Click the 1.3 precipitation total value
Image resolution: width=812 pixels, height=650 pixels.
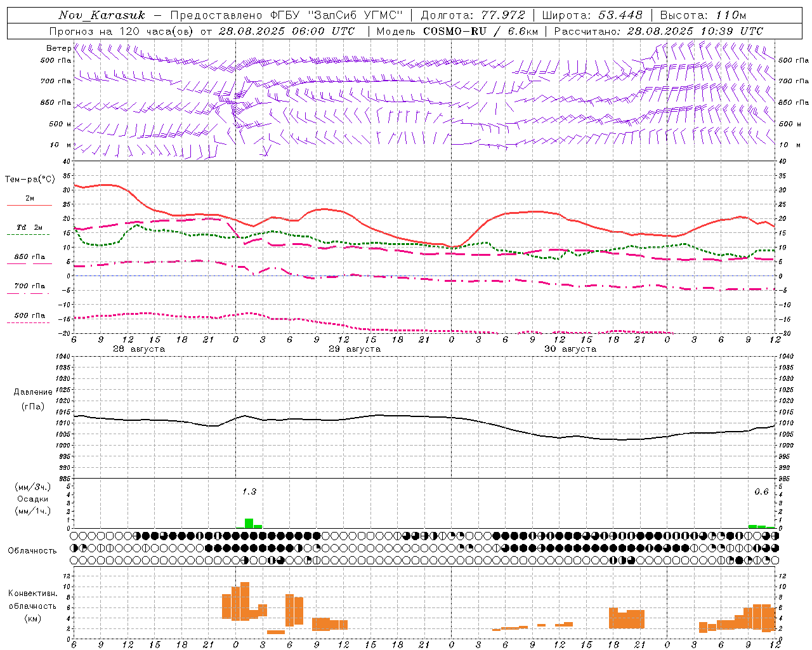[x=249, y=491]
